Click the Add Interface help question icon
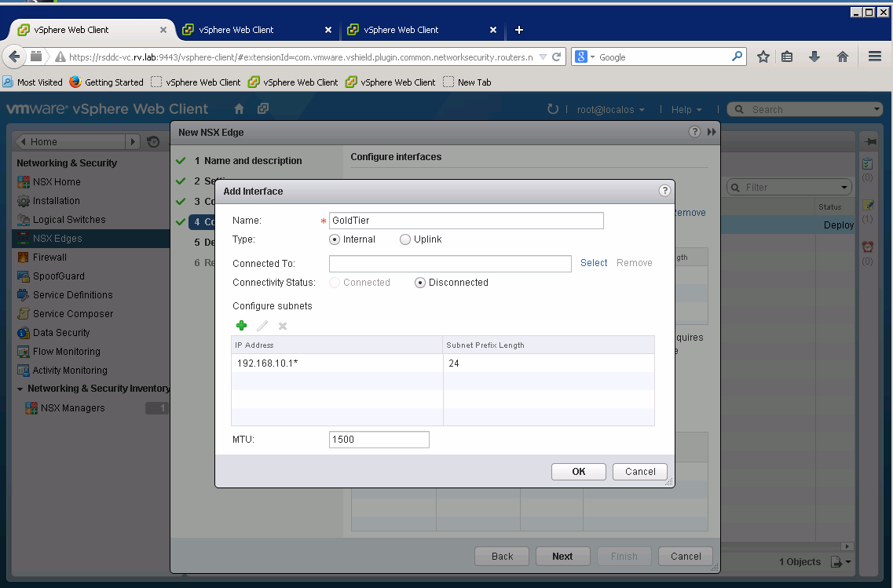The image size is (893, 588). (x=664, y=191)
